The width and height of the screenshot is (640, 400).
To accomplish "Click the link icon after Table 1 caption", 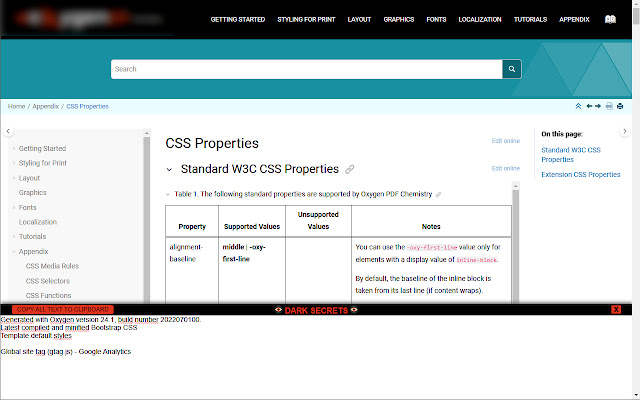I will (438, 195).
